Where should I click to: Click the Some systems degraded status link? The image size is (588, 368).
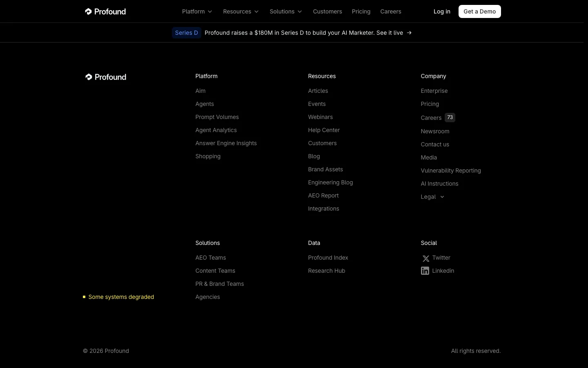pyautogui.click(x=118, y=297)
